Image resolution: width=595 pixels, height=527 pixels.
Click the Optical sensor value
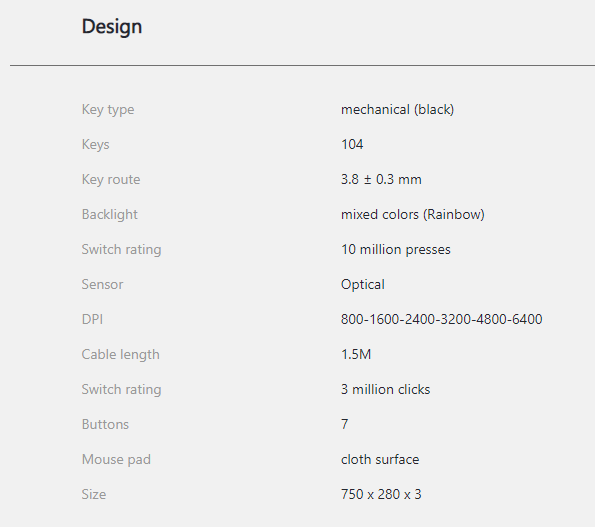tap(362, 285)
